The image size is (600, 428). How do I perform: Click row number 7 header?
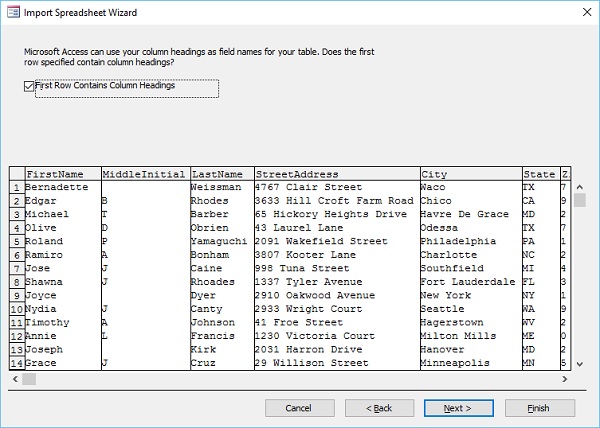point(17,269)
